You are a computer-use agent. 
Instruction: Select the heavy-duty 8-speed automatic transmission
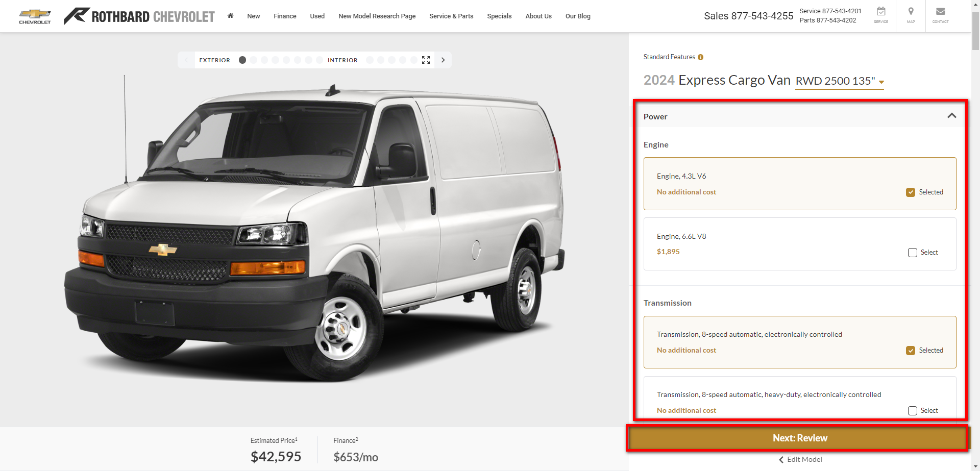coord(912,410)
